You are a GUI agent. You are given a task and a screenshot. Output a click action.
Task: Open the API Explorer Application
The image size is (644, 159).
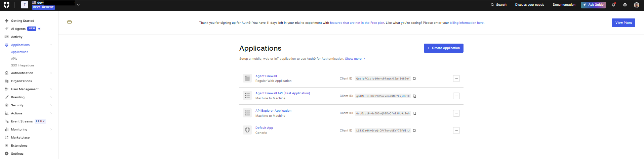click(273, 111)
